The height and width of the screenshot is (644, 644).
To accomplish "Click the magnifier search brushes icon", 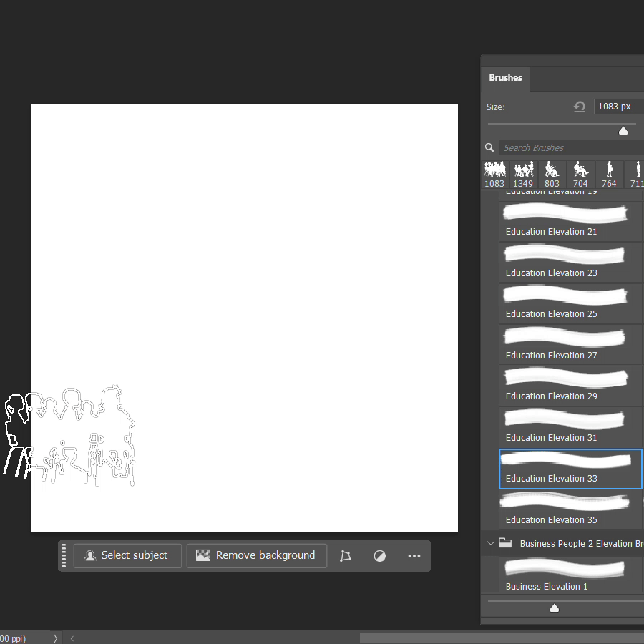I will [x=489, y=147].
